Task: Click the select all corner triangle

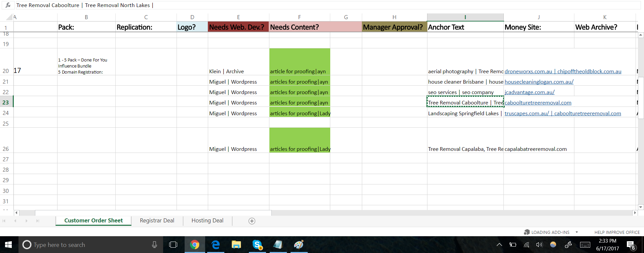Action: click(9, 17)
